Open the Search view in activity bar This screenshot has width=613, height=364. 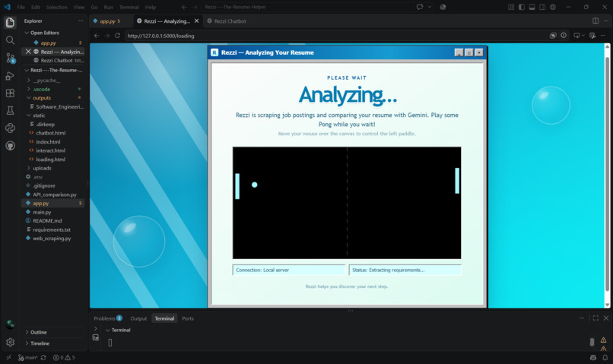pos(10,40)
